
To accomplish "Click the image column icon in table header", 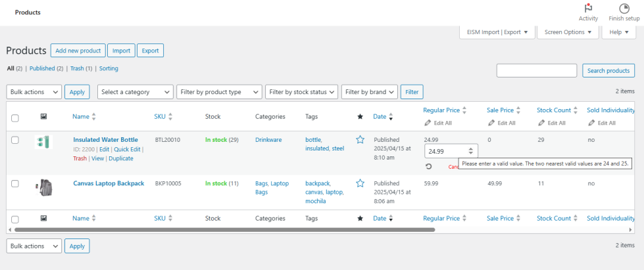I will pos(43,116).
